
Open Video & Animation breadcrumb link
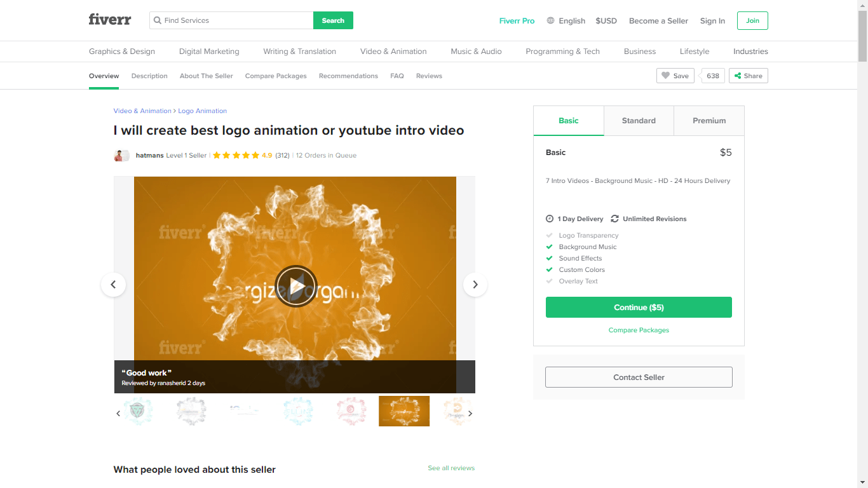[142, 111]
